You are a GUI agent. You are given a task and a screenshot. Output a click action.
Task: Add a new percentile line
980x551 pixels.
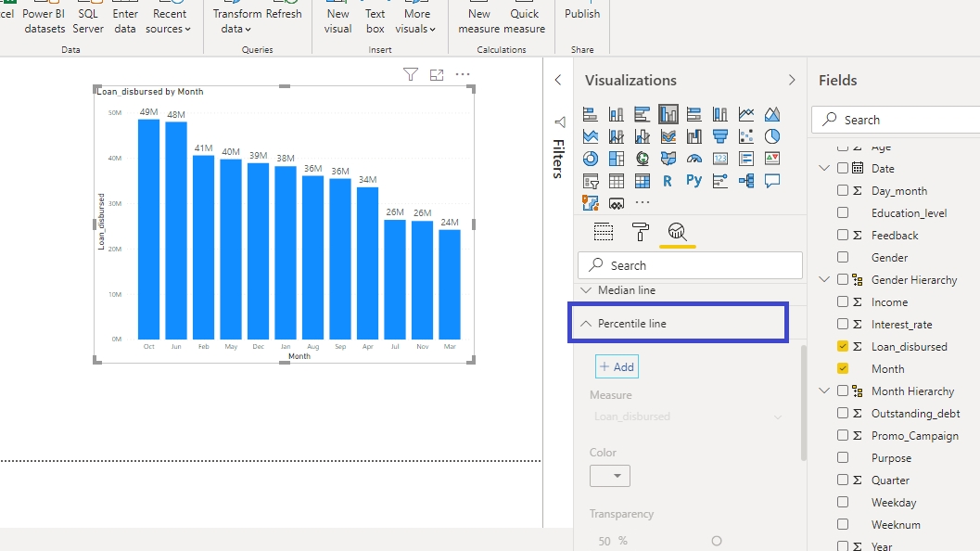pos(617,366)
